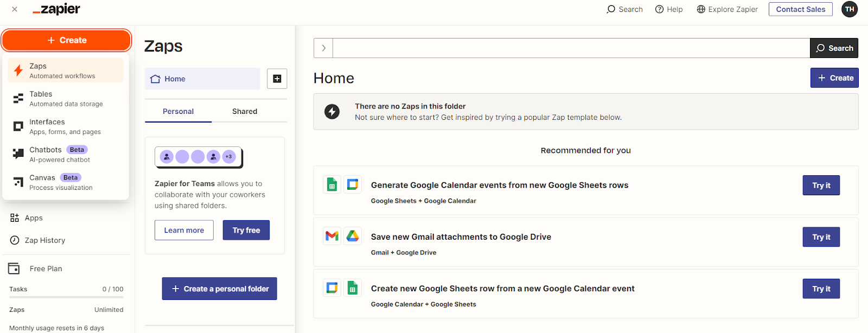The width and height of the screenshot is (868, 333).
Task: Expand the chevron left of the search field
Action: click(x=323, y=48)
